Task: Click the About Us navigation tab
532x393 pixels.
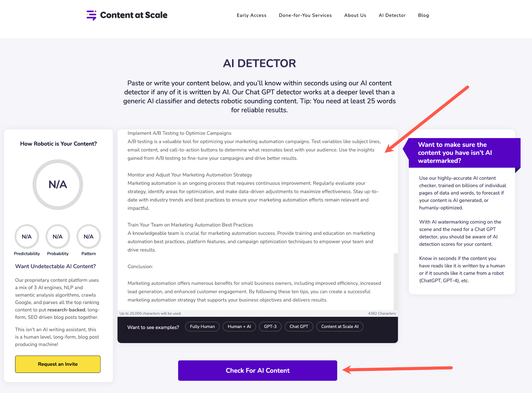Action: (355, 15)
